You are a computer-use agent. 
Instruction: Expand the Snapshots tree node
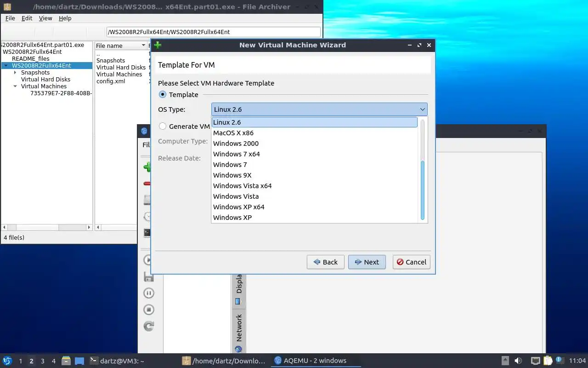(16, 73)
